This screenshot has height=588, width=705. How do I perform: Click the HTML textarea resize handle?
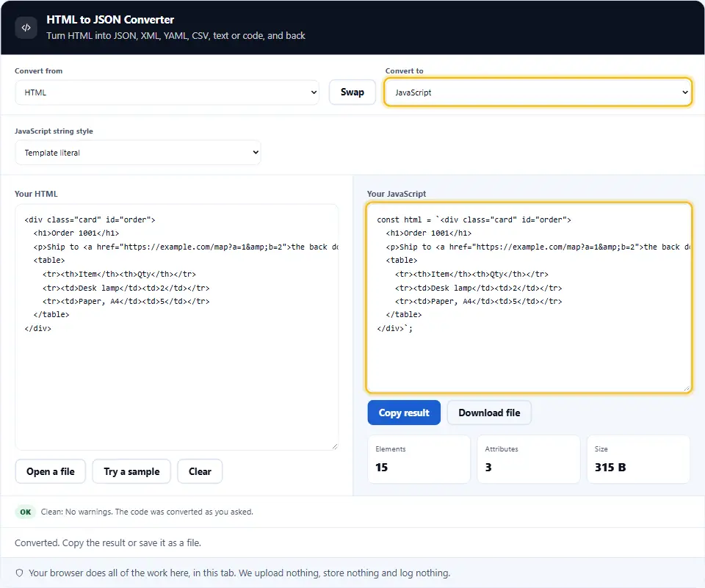click(335, 446)
